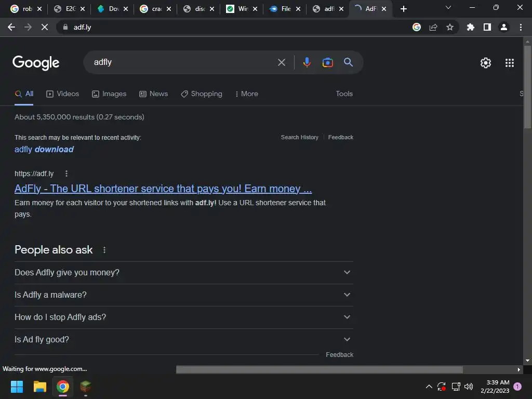The height and width of the screenshot is (399, 532).
Task: Click Feedback below People also ask
Action: [339, 354]
